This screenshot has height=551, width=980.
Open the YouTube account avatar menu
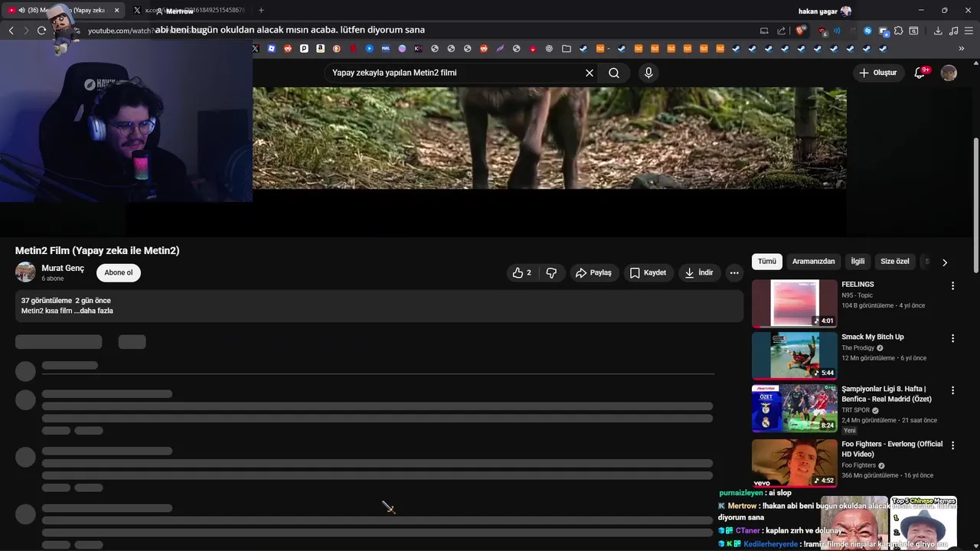[x=949, y=73]
